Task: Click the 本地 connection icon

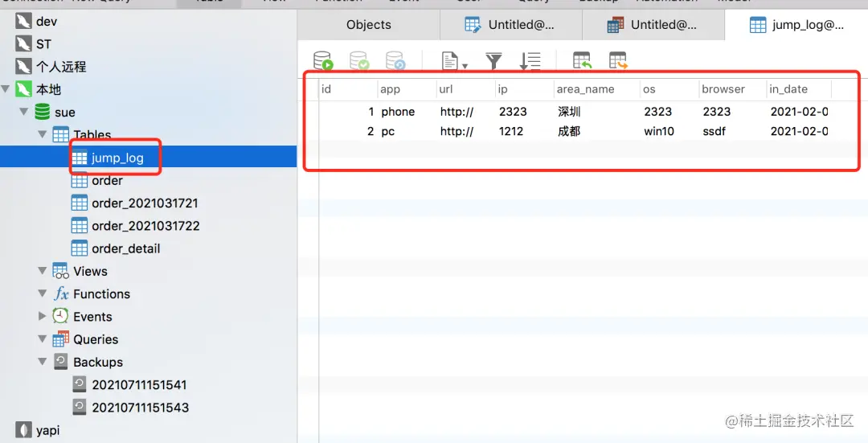Action: [23, 89]
